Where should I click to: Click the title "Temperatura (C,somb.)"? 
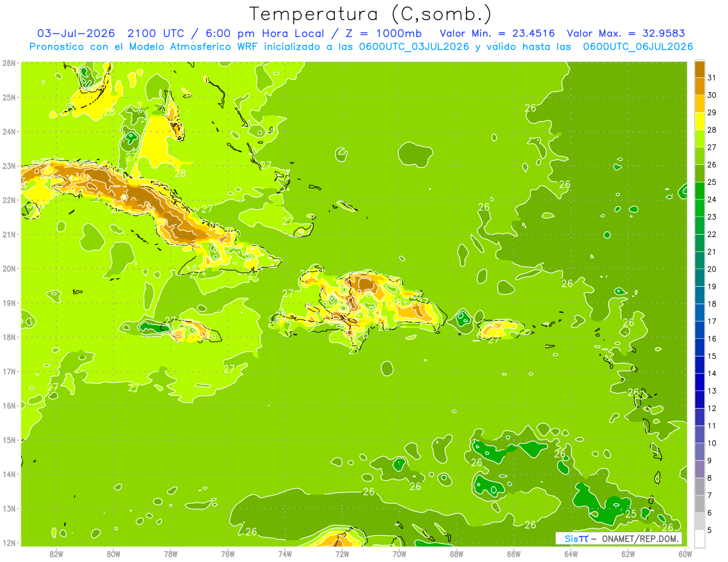371,14
